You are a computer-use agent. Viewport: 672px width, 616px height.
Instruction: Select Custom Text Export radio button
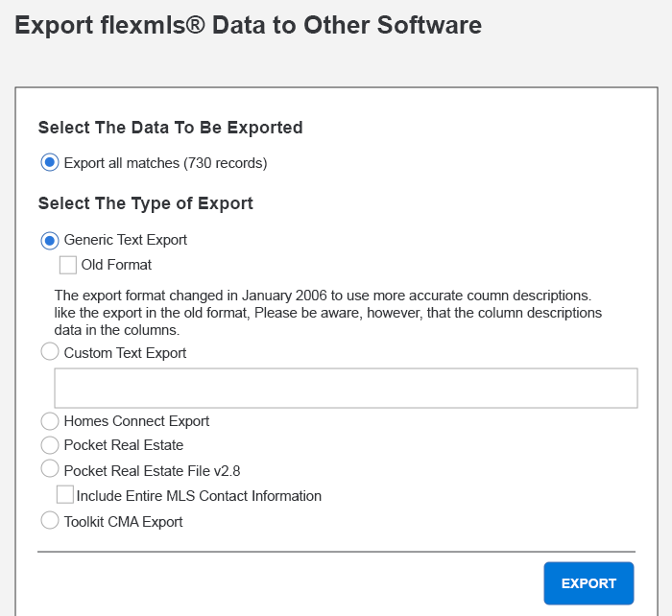pyautogui.click(x=50, y=352)
